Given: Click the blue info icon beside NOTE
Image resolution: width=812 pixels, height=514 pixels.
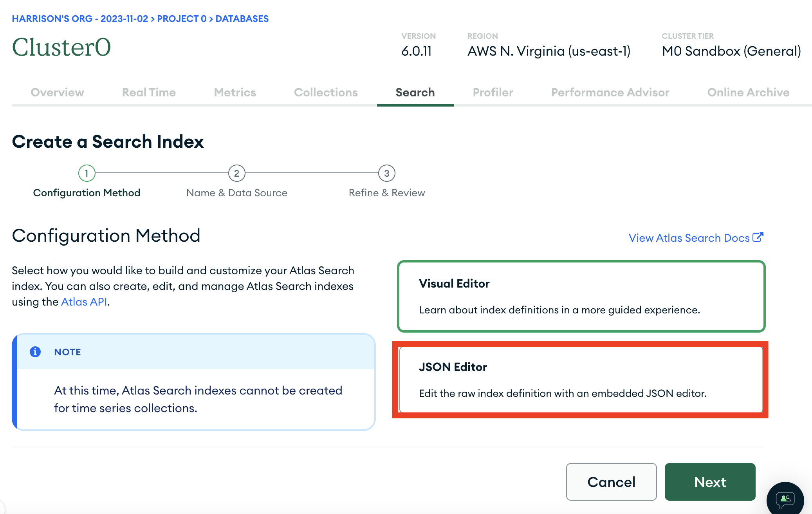Looking at the screenshot, I should coord(35,352).
